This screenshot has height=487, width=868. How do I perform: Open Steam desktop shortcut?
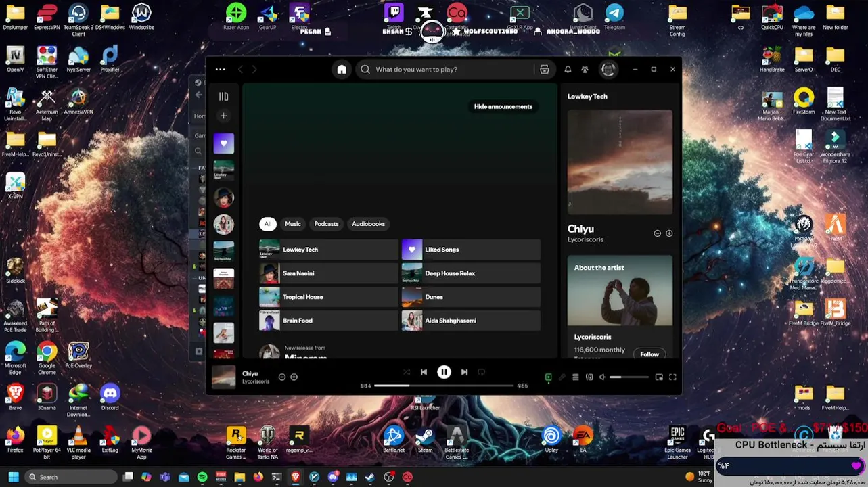(425, 439)
